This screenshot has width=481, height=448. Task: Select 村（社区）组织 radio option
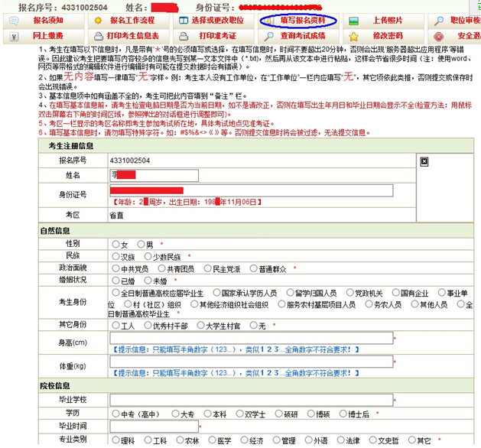point(128,304)
